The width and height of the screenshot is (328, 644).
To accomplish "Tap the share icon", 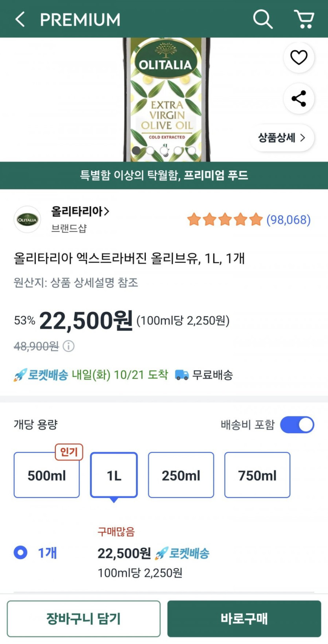I will [x=299, y=98].
